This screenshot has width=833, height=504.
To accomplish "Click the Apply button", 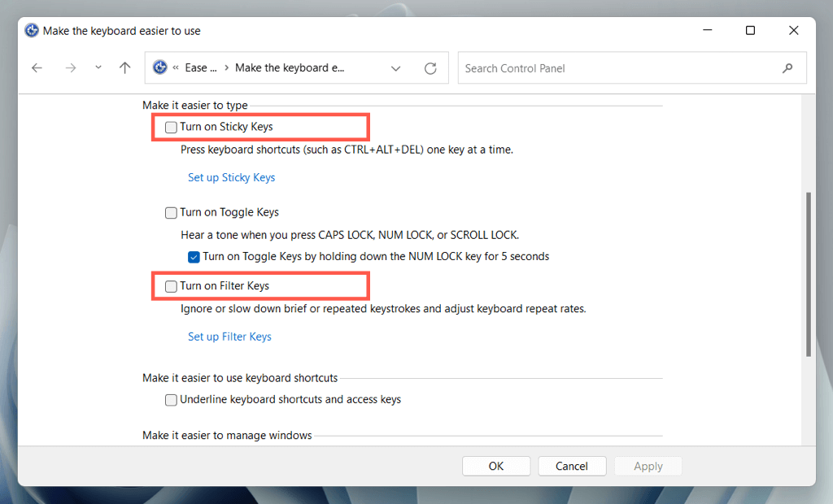I will coord(648,466).
